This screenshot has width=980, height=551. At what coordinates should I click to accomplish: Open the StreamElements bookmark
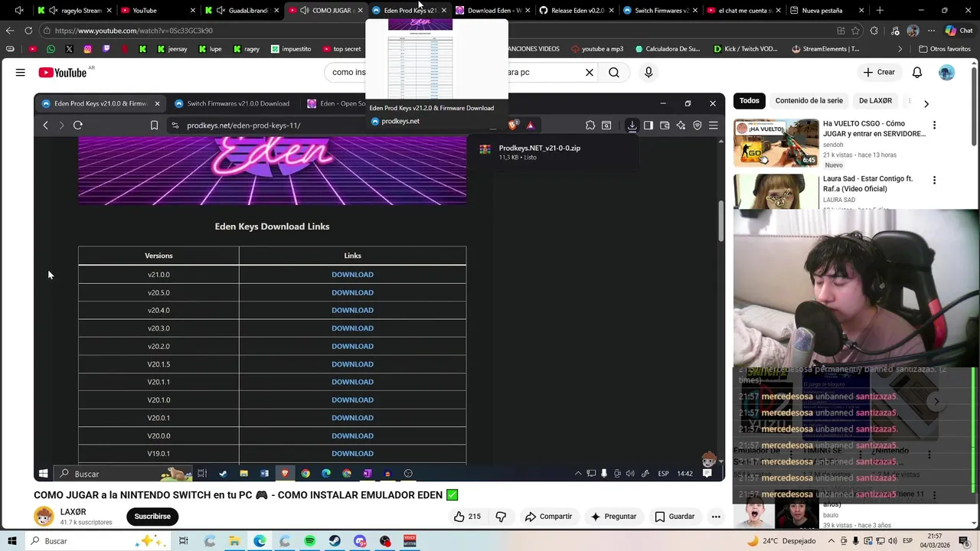[x=825, y=49]
